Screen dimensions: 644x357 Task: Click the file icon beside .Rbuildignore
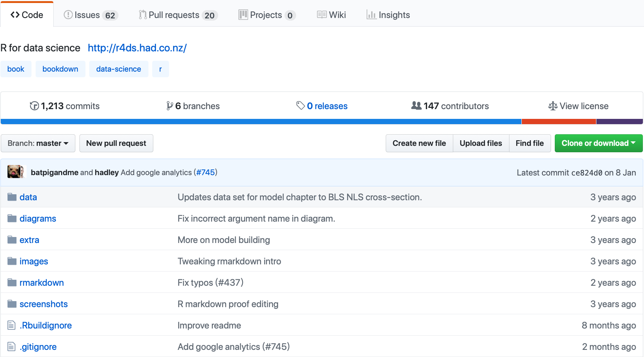click(12, 325)
